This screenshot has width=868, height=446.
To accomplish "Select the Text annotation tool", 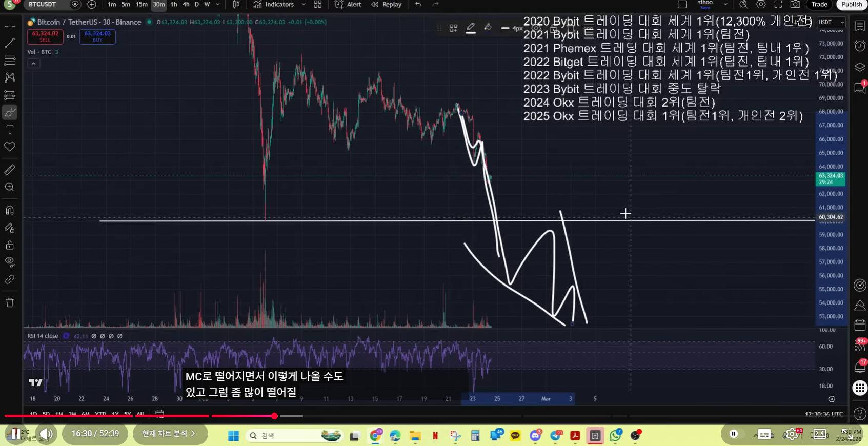I will 10,129.
